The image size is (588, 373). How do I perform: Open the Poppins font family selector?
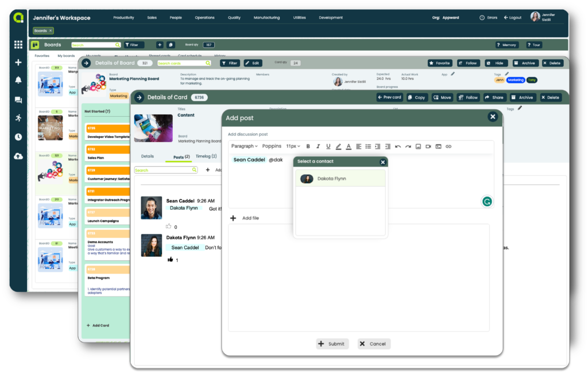[272, 147]
